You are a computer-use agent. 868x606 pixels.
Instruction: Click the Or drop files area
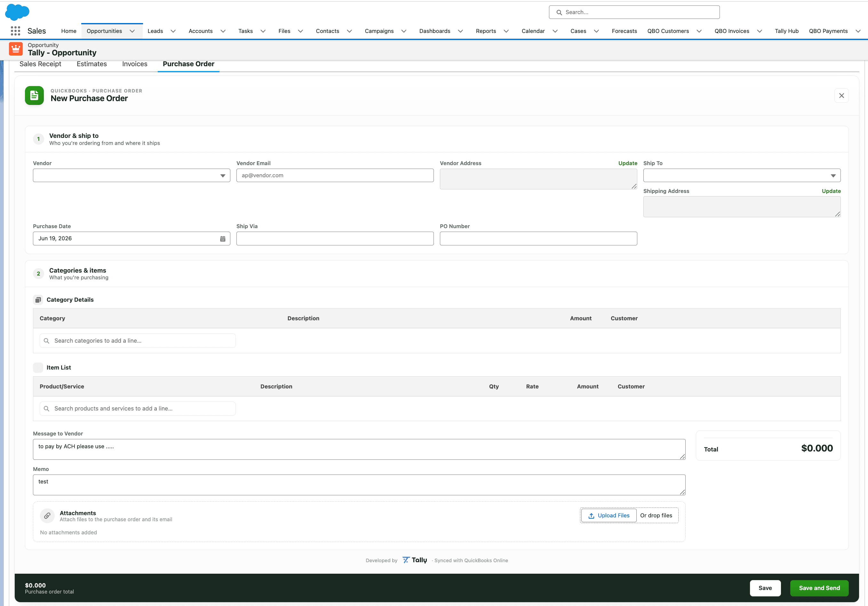pyautogui.click(x=656, y=516)
